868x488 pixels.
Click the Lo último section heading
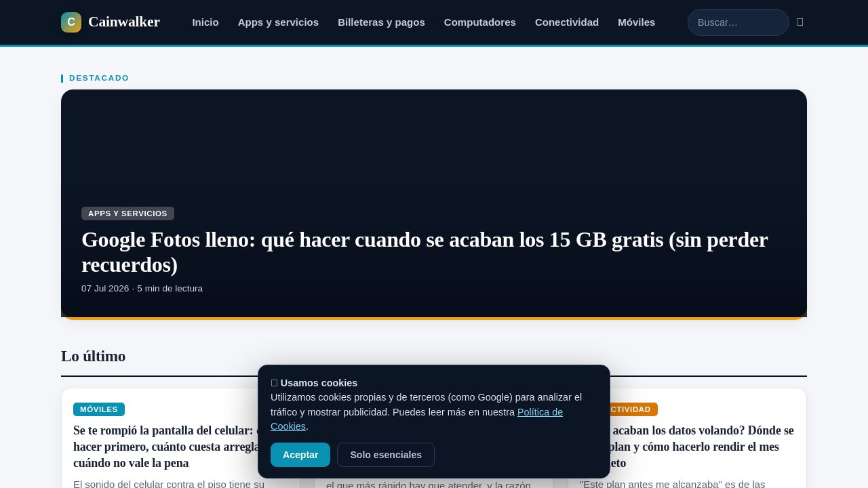click(x=93, y=357)
